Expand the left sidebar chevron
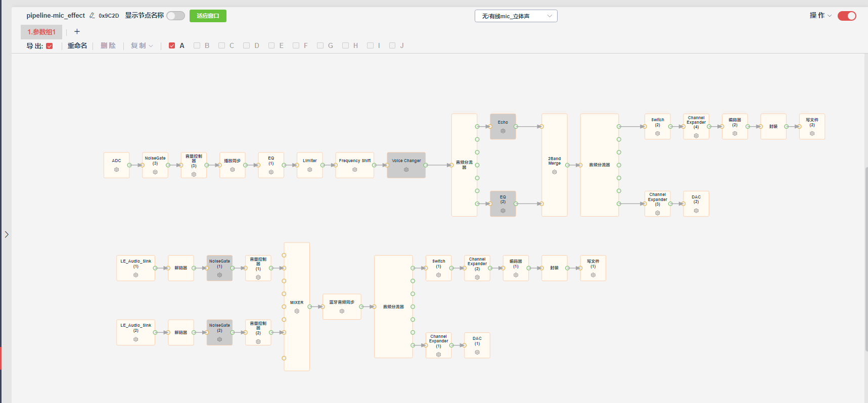Viewport: 868px width, 403px height. point(7,234)
